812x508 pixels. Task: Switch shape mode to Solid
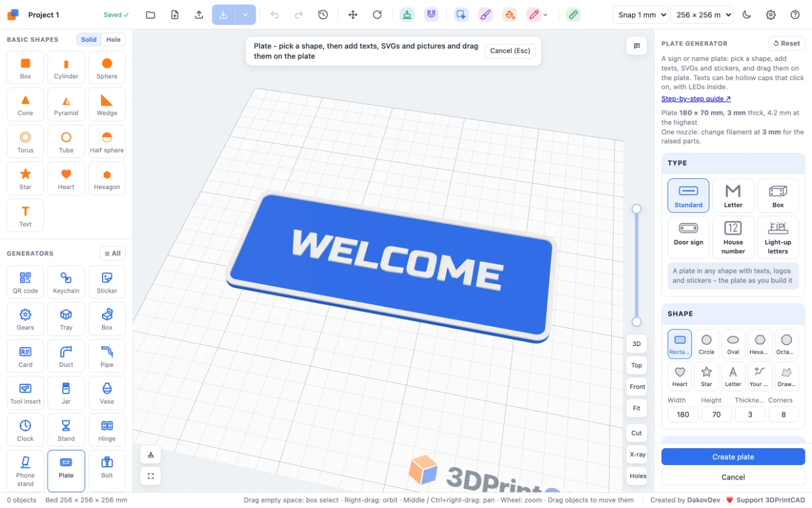coord(89,39)
